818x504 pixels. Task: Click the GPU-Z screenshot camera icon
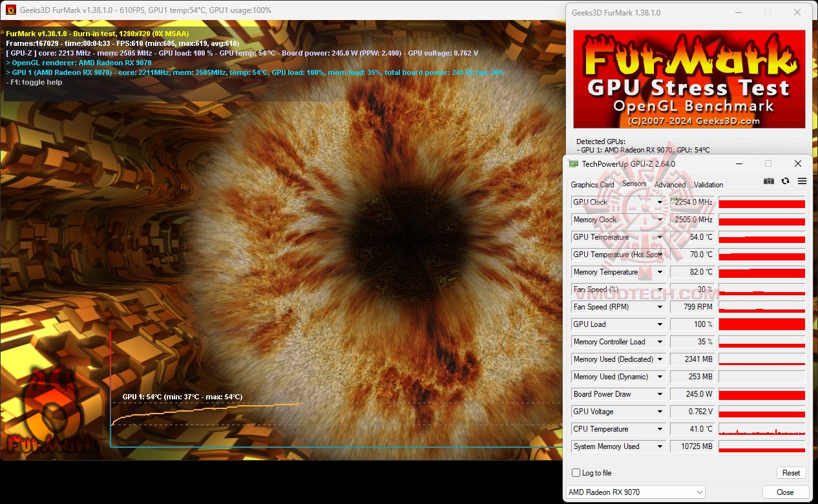tap(768, 182)
